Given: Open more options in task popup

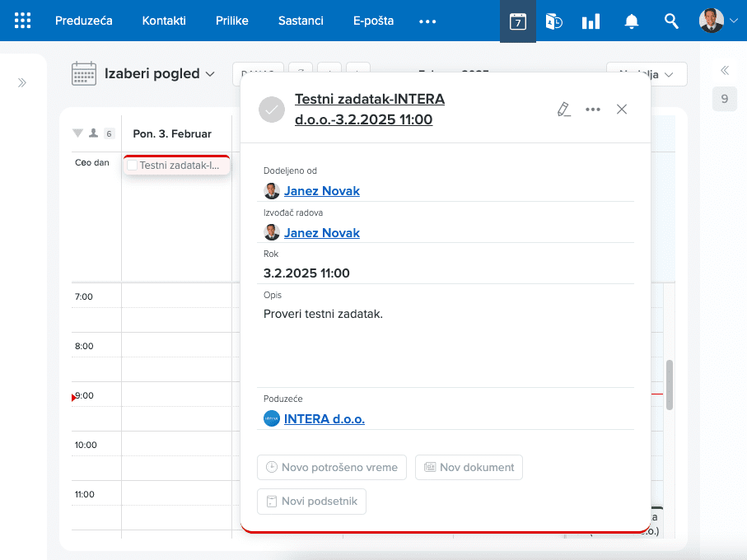Looking at the screenshot, I should (x=593, y=109).
